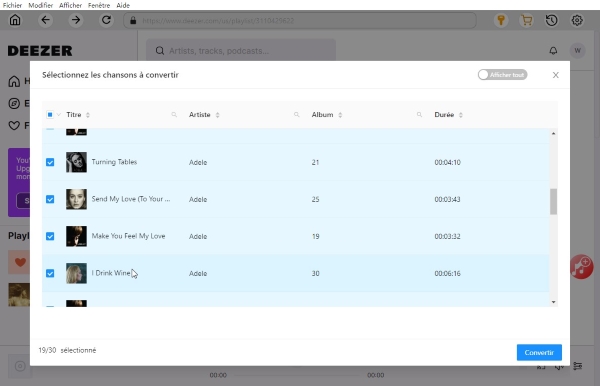Open the conversion history clock icon
The image size is (600, 386).
pos(551,20)
